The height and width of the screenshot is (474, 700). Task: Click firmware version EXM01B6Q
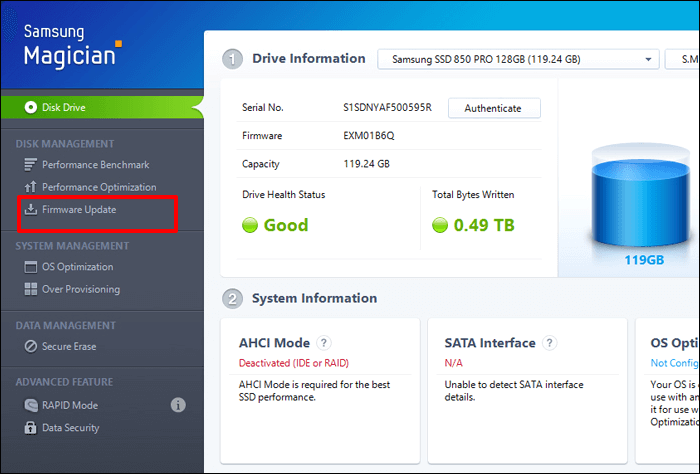(368, 136)
